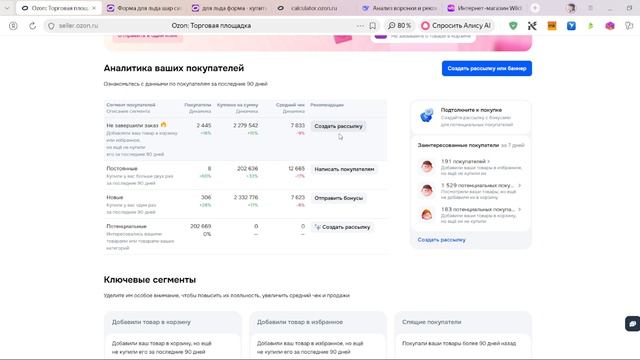Click the avatar beside 191 покупателей

pos(427,166)
